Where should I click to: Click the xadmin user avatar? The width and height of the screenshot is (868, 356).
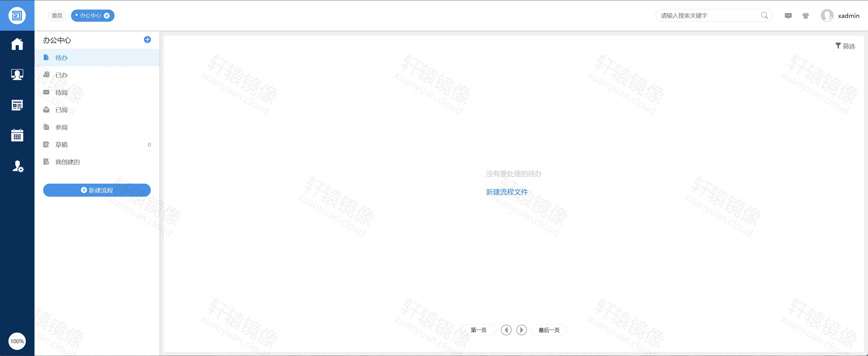827,15
